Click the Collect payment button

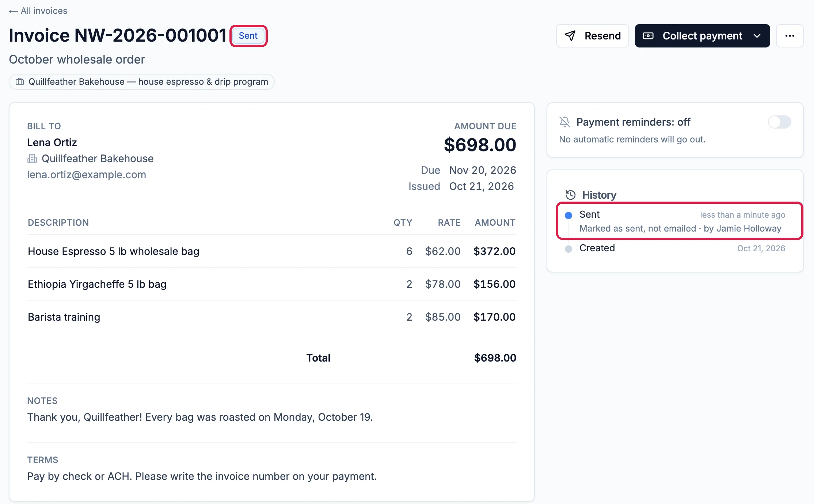(x=702, y=36)
